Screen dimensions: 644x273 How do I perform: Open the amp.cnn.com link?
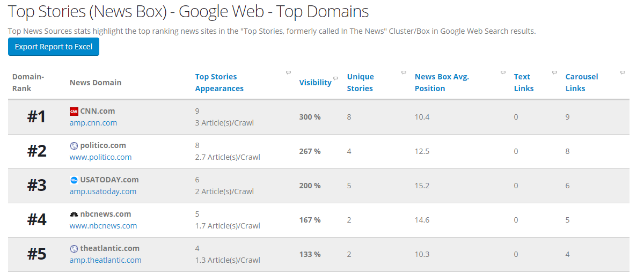pos(93,123)
